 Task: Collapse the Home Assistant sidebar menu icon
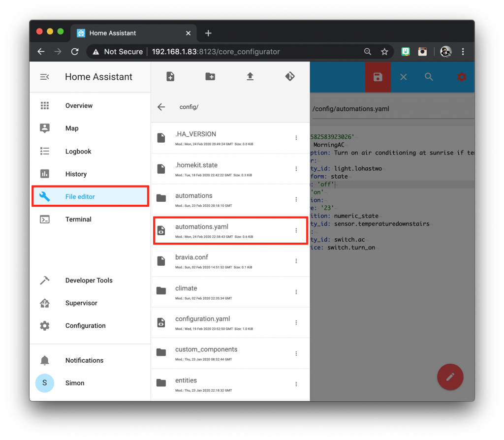pos(45,77)
